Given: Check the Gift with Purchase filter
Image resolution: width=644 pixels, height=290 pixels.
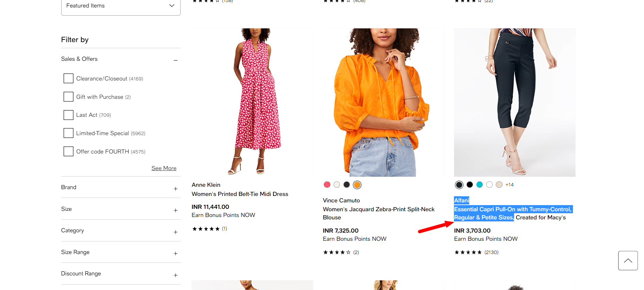Looking at the screenshot, I should 68,96.
